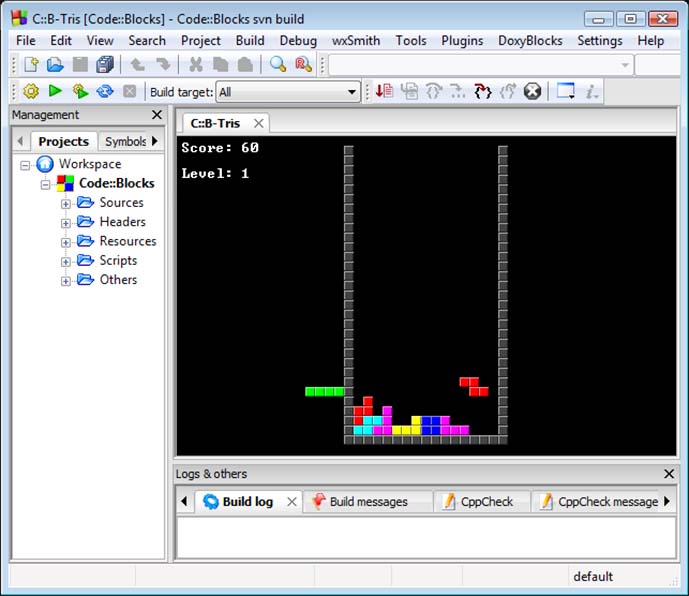The image size is (689, 596).
Task: Open the DoxyBlocks menu
Action: pyautogui.click(x=530, y=40)
